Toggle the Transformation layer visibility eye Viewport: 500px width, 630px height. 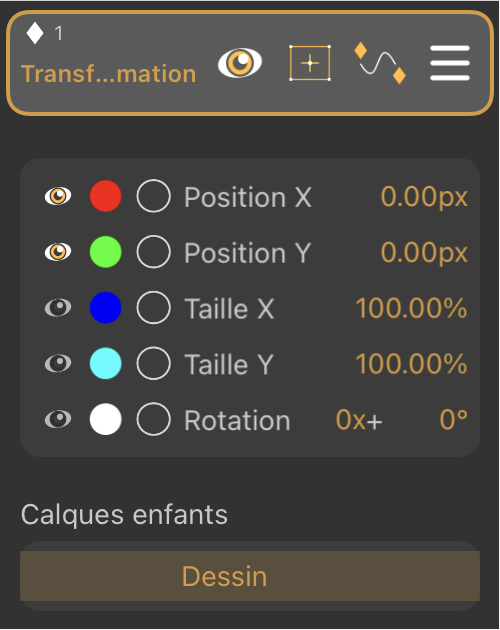coord(240,63)
